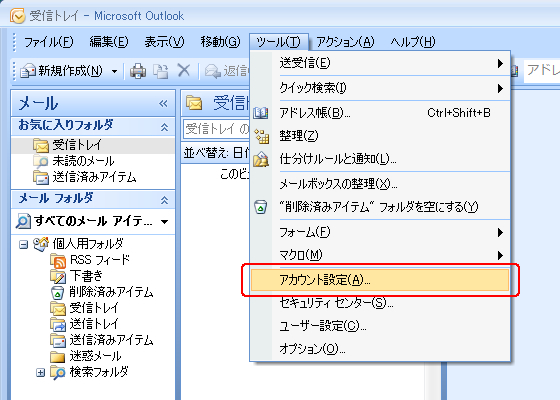Screen dimensions: 560x400
Task: Expand the 検索フォルダ tree node
Action: coord(41,373)
